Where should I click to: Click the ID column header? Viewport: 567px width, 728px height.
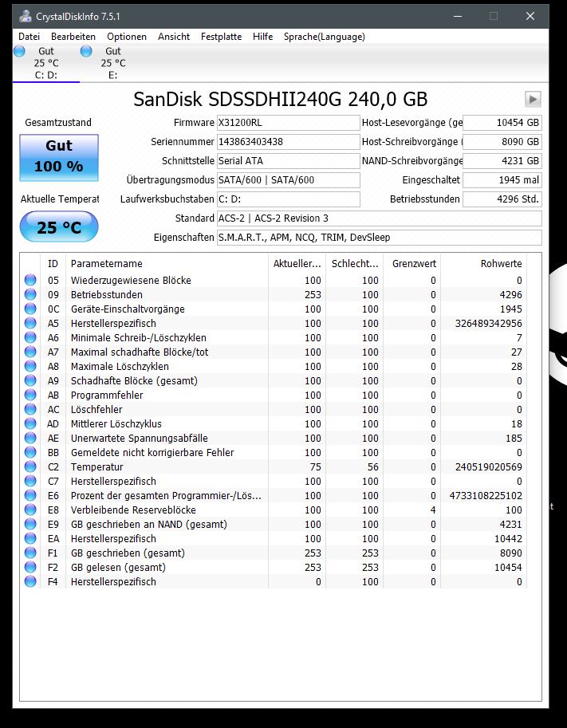53,263
